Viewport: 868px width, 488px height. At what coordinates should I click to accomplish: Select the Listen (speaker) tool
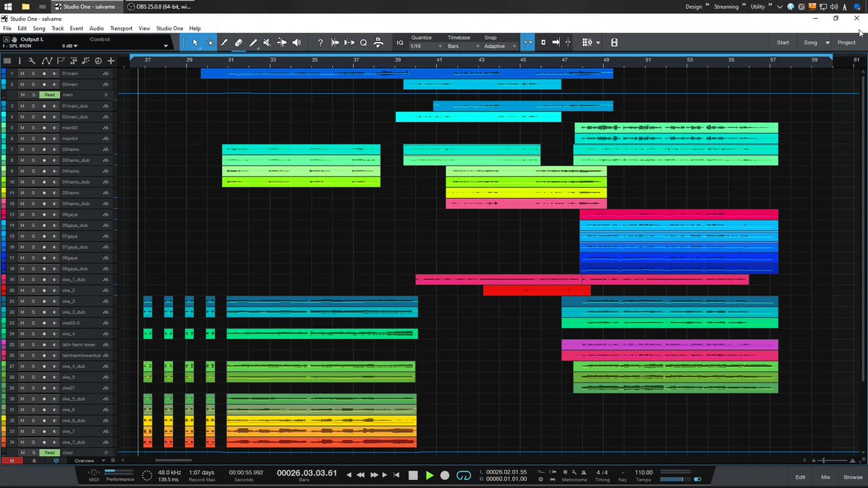[297, 43]
